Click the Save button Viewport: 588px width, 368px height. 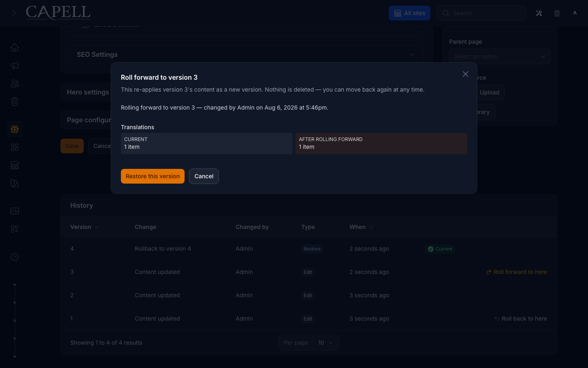tap(72, 146)
